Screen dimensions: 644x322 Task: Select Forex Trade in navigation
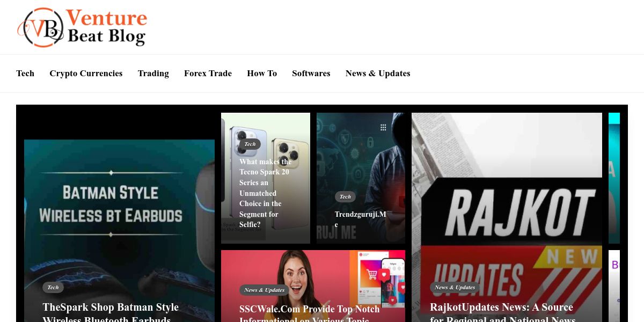[x=208, y=74]
